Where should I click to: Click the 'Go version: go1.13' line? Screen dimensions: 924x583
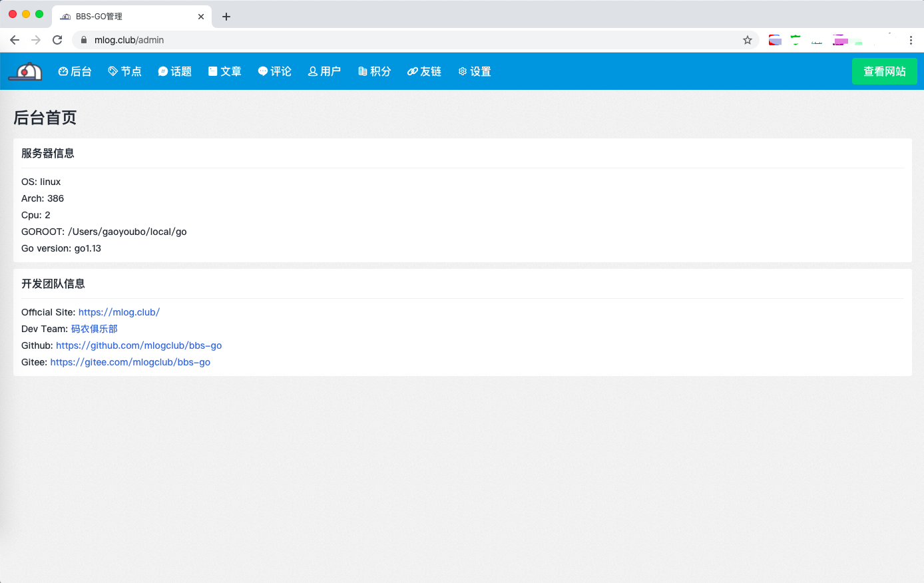coord(61,248)
